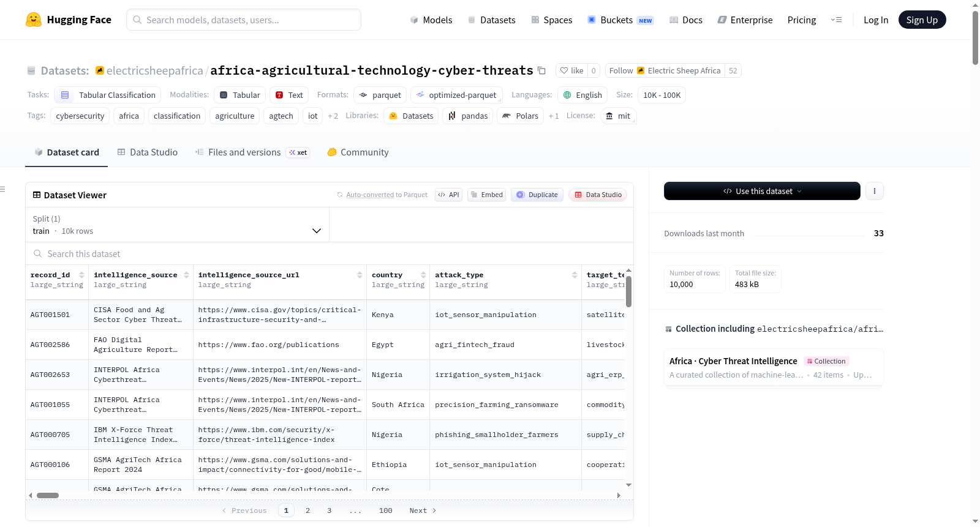Open navigation overflow menu icon next to Pricing

tap(836, 20)
